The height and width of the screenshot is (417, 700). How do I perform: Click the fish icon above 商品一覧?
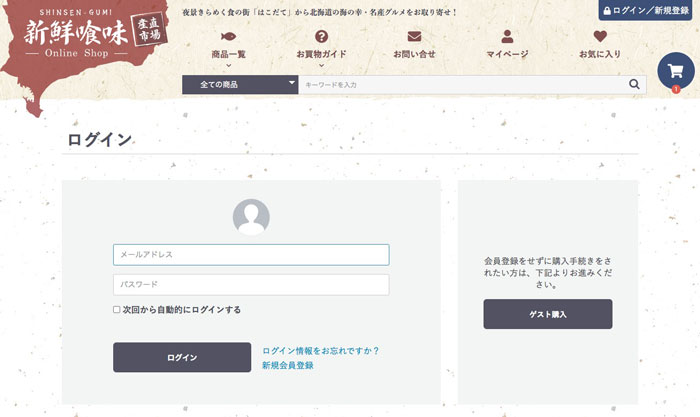(228, 37)
